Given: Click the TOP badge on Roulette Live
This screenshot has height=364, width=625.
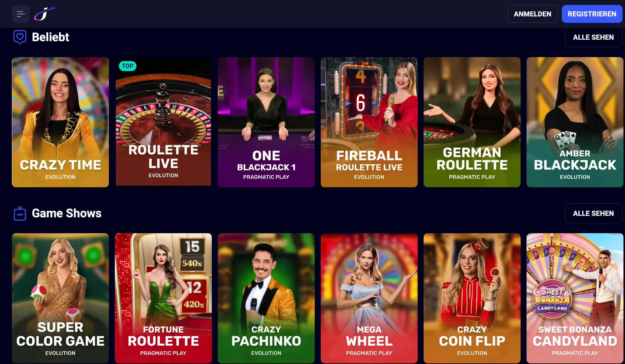Looking at the screenshot, I should point(128,66).
